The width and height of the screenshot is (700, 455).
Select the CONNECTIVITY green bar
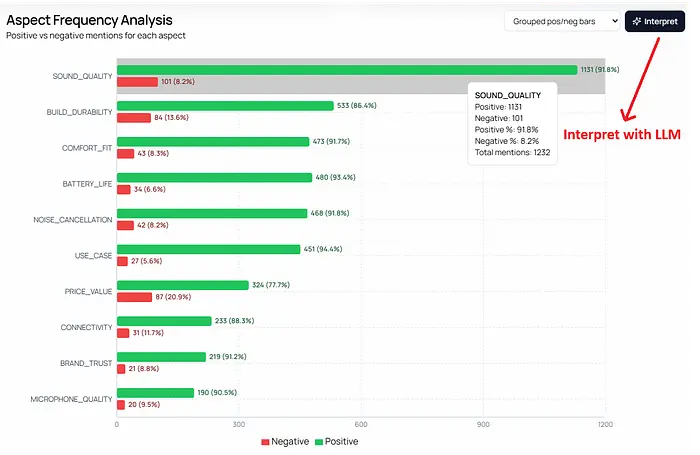click(164, 321)
